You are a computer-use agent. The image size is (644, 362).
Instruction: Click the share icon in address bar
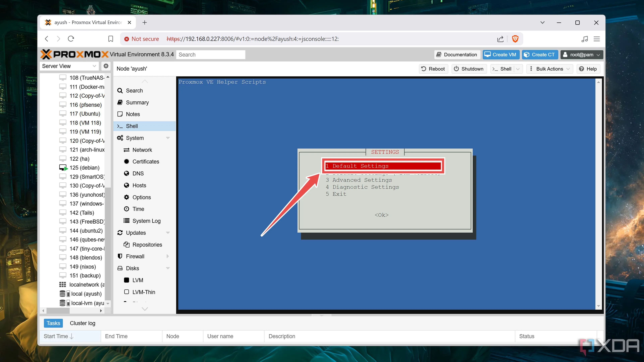[x=500, y=39]
